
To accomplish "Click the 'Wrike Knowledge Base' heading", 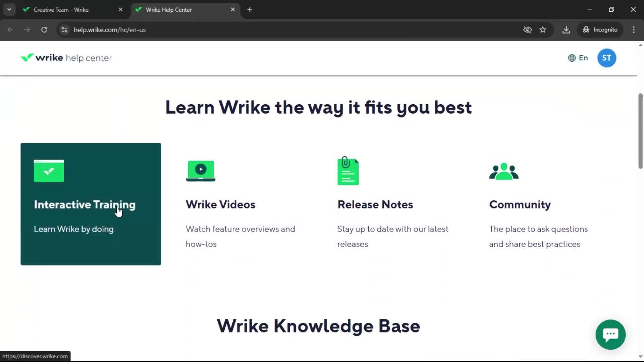I will (318, 326).
